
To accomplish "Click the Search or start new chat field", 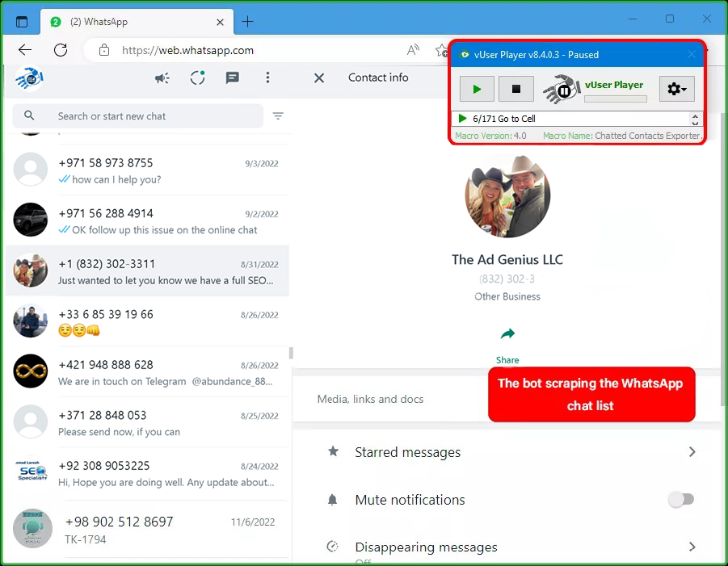I will [x=138, y=116].
